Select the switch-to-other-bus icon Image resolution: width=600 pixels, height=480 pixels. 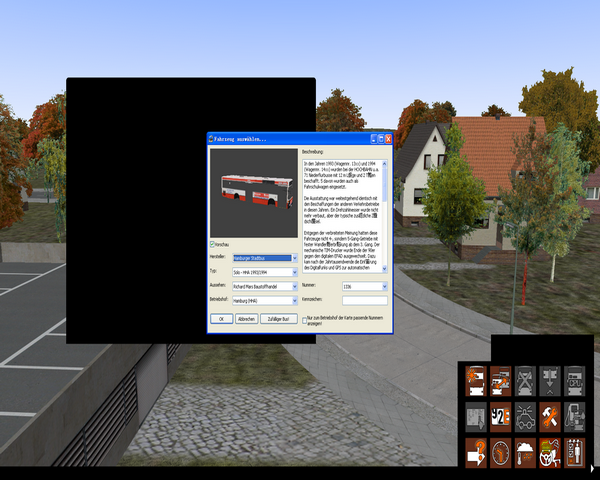point(500,380)
